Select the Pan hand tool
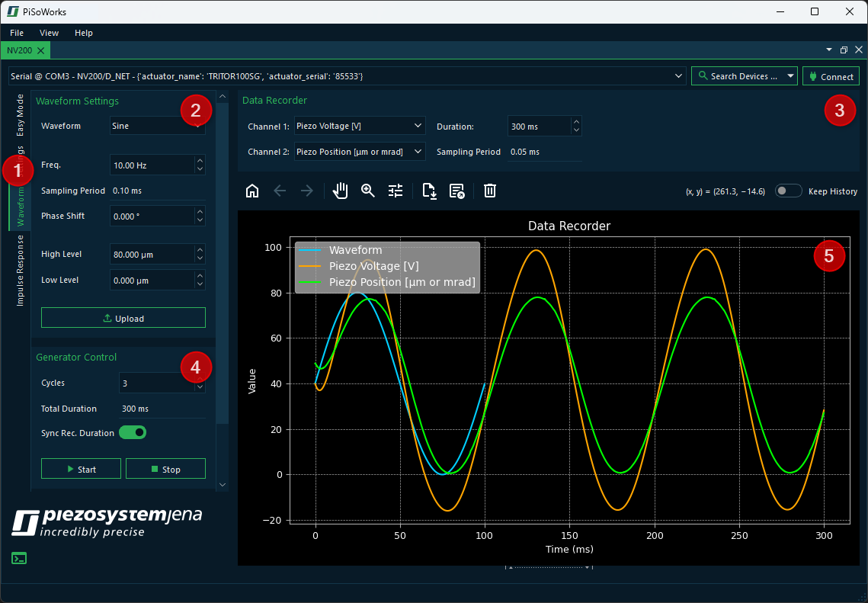This screenshot has height=603, width=868. (x=341, y=191)
